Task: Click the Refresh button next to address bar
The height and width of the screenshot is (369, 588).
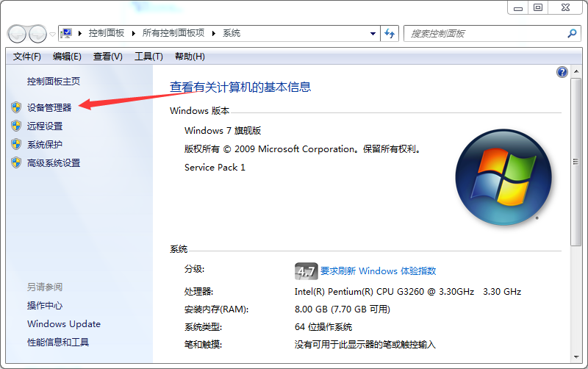Action: [x=390, y=34]
